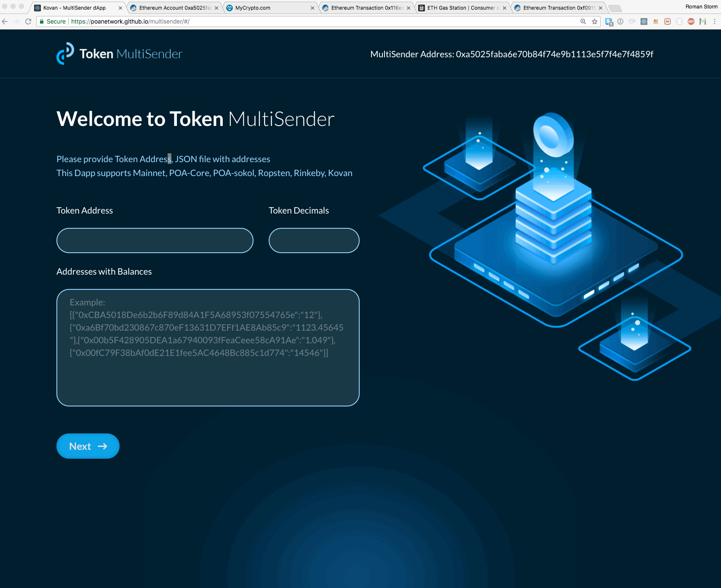The image size is (721, 588).
Task: Close the Ethereum Transaction 0xf091 tab
Action: tap(601, 8)
